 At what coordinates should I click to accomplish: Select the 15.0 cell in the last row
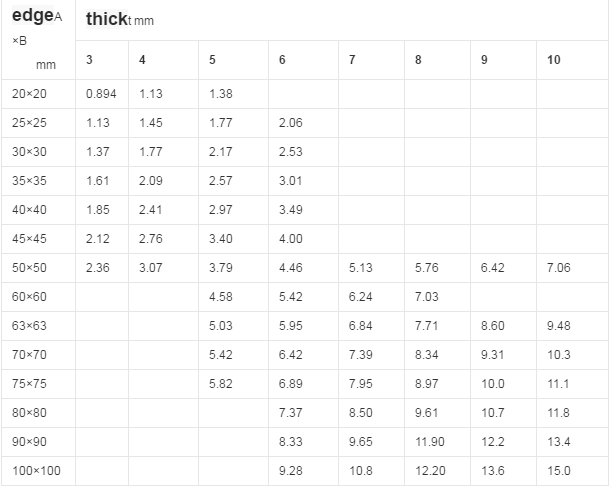(559, 471)
